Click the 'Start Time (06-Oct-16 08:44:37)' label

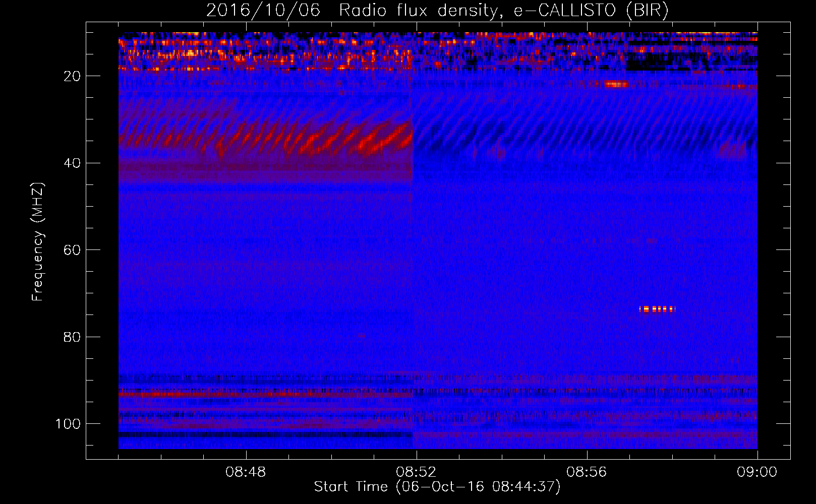[437, 487]
